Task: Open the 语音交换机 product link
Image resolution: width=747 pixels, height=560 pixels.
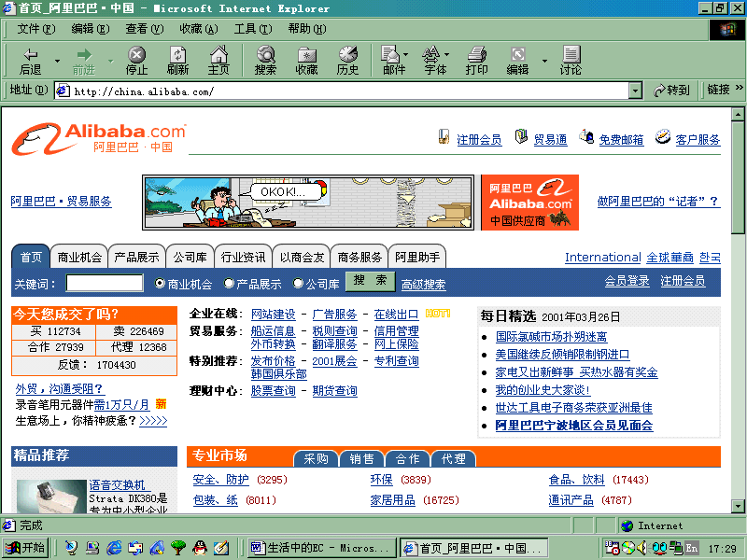Action: coord(120,485)
